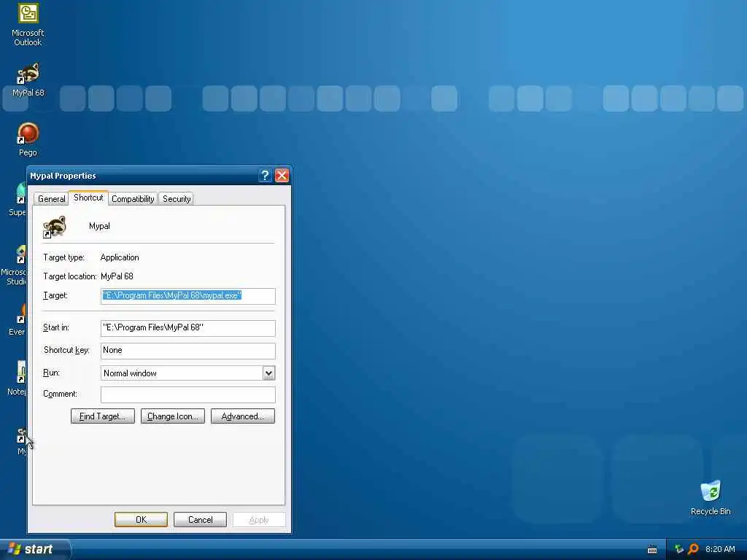Close the Mypal Properties dialog
Image resolution: width=747 pixels, height=560 pixels.
coord(282,176)
